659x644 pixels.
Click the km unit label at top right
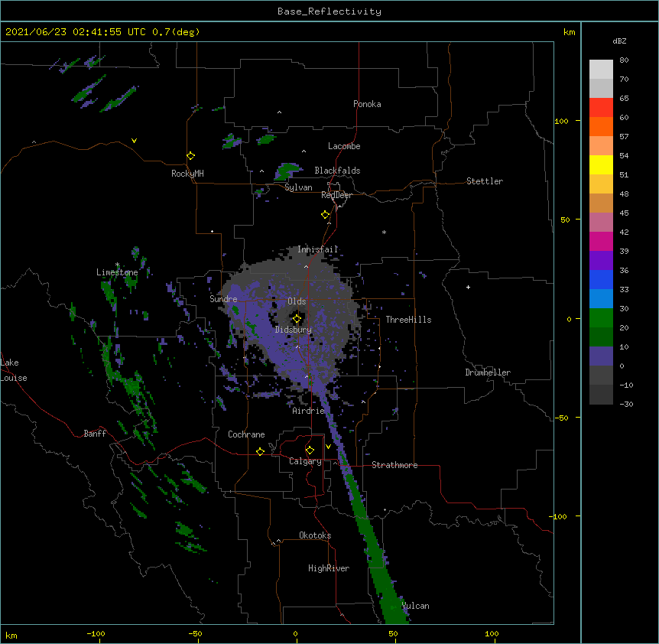569,32
